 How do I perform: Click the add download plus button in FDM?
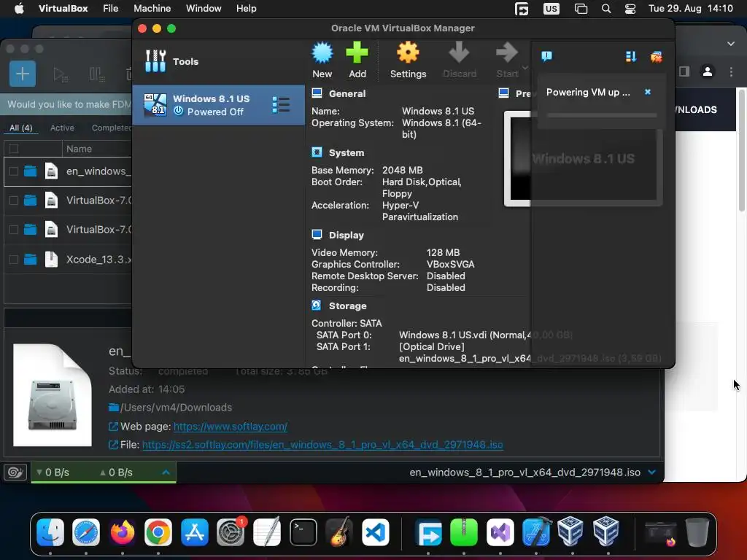[x=23, y=74]
